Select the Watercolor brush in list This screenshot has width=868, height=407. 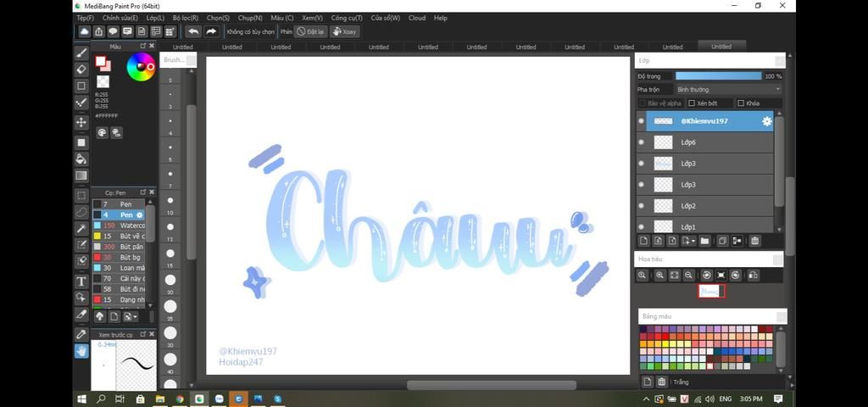coord(119,226)
